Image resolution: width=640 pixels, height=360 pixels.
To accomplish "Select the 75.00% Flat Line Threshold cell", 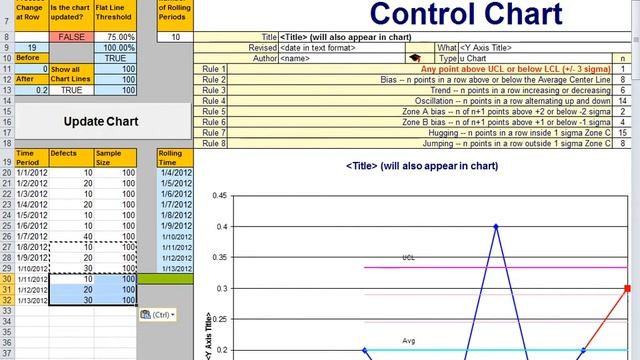I will (x=116, y=37).
